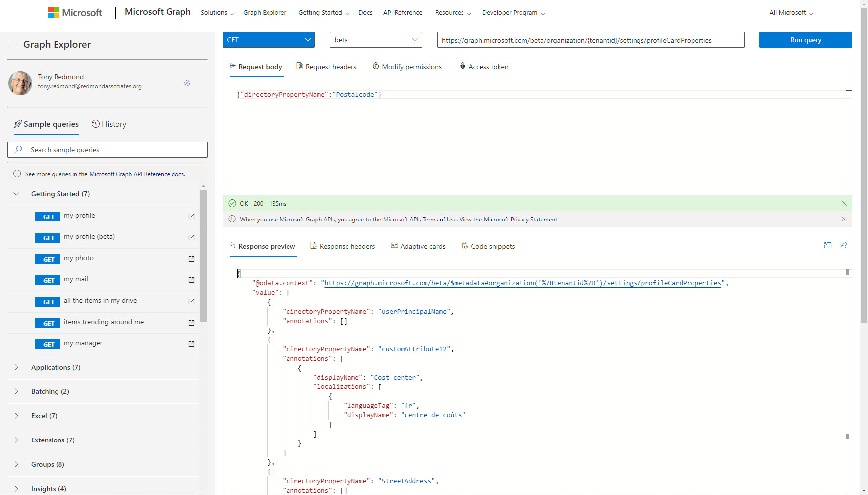Switch to the Adaptive cards tab
Image resolution: width=868 pixels, height=495 pixels.
418,246
